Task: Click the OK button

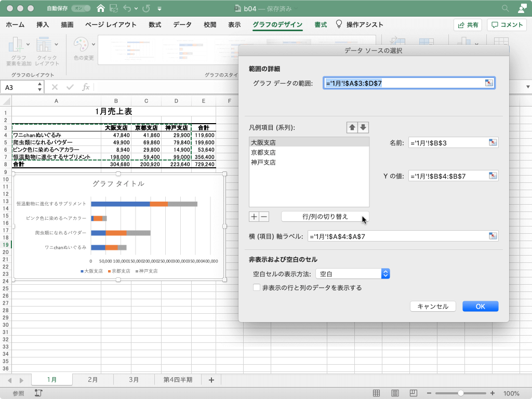Action: 481,307
